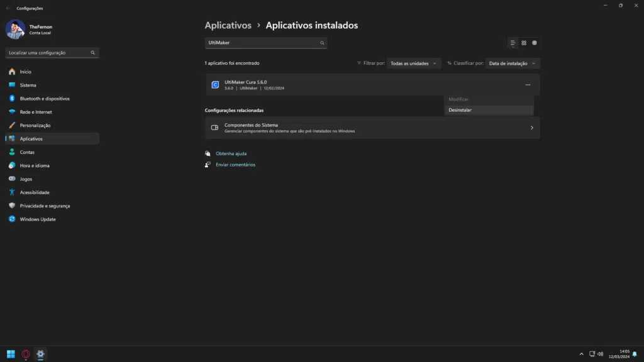Select the Sistema icon in the sidebar

tap(28, 85)
